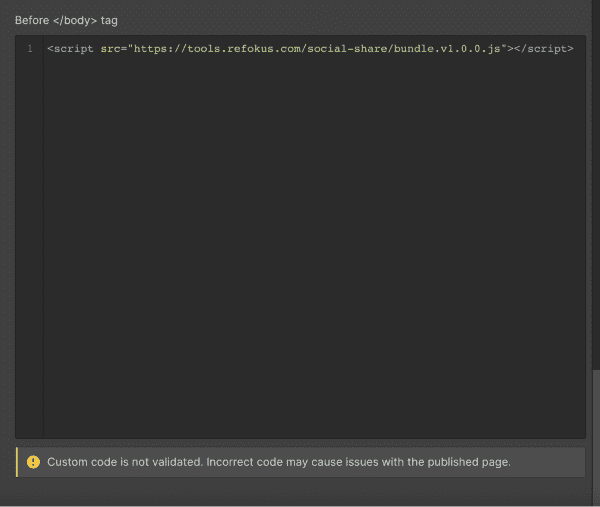
Task: Click the vertical scrollbar at right edge
Action: [x=596, y=436]
